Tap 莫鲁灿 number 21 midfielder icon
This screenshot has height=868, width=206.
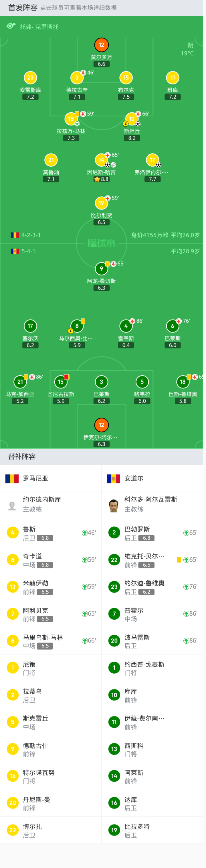click(x=51, y=160)
